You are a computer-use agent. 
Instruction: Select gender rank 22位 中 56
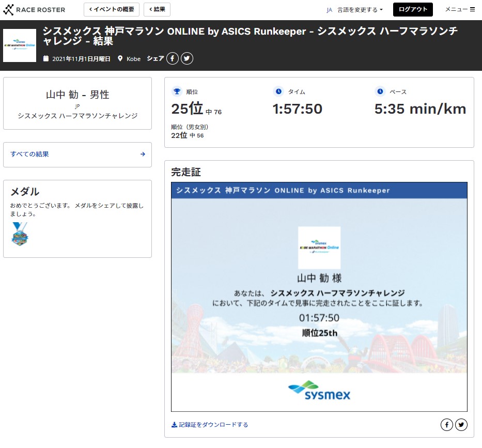188,135
